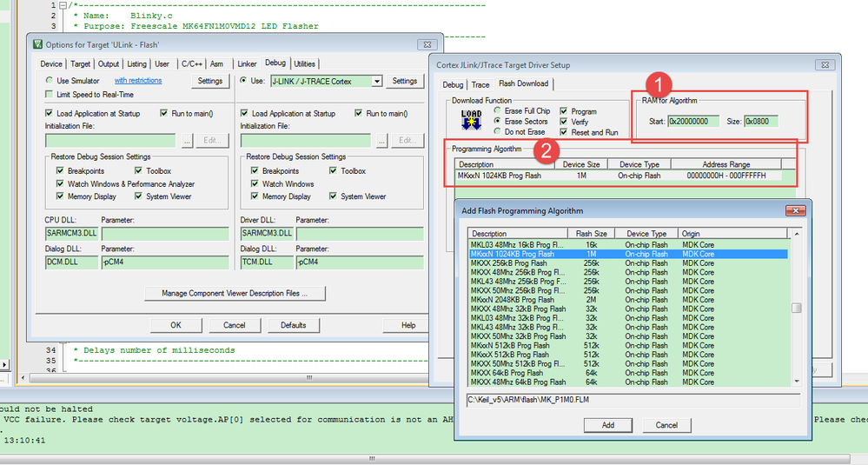
Task: Click the LOAD flash download icon
Action: (471, 120)
